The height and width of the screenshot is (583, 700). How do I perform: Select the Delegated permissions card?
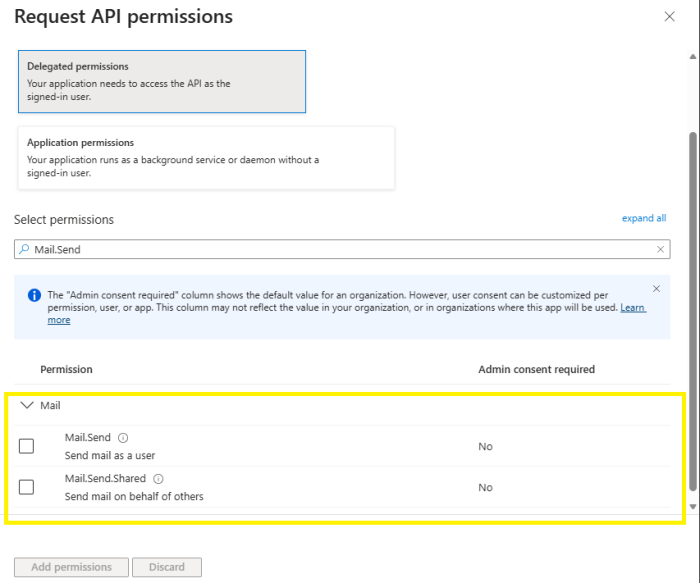(x=161, y=81)
